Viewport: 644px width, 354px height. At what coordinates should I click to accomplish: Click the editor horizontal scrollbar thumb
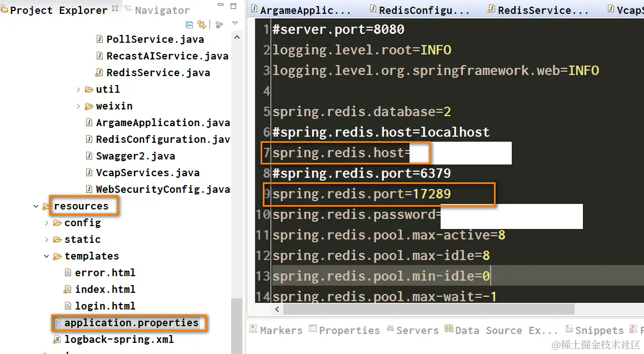[x=429, y=309]
